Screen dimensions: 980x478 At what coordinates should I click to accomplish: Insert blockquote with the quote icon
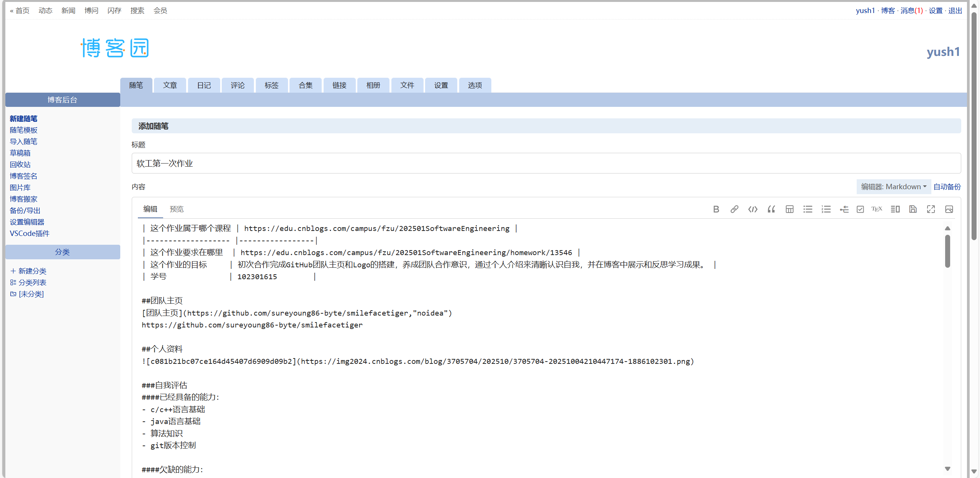pyautogui.click(x=771, y=209)
